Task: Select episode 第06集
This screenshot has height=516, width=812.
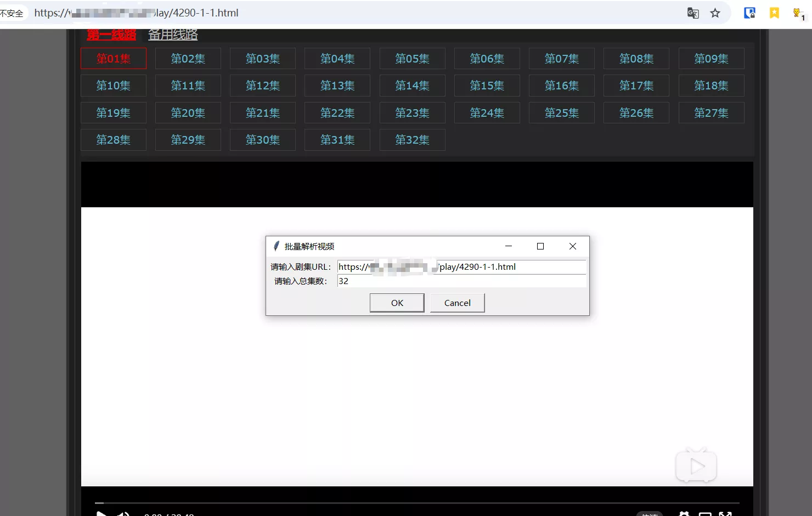Action: tap(487, 59)
